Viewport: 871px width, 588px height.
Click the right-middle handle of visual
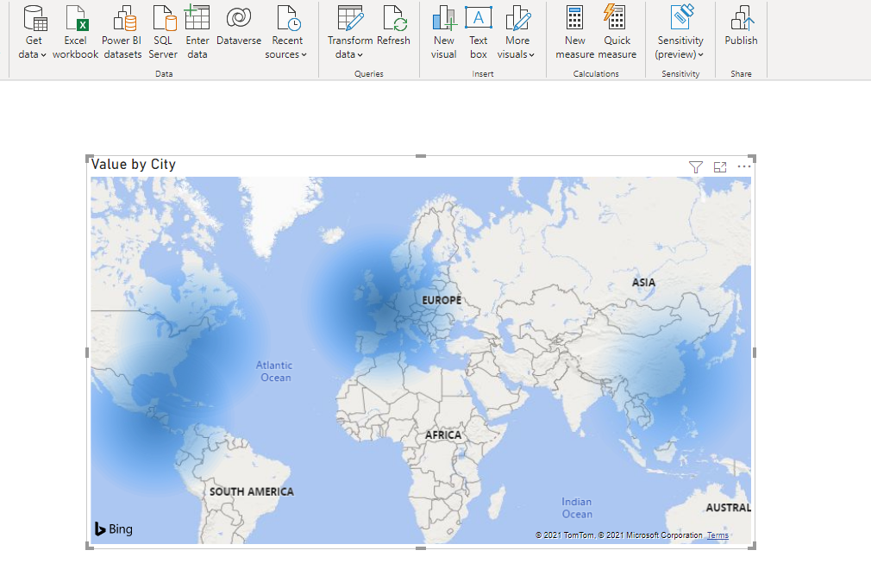pos(754,352)
